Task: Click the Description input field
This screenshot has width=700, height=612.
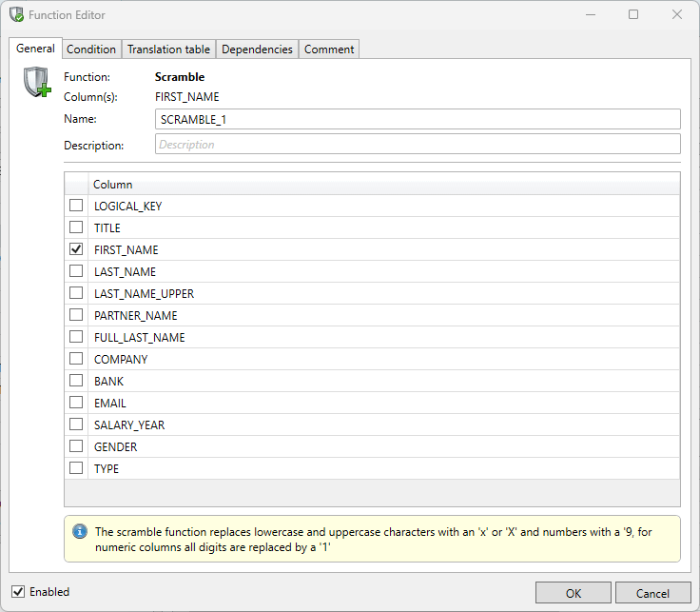Action: pyautogui.click(x=418, y=145)
